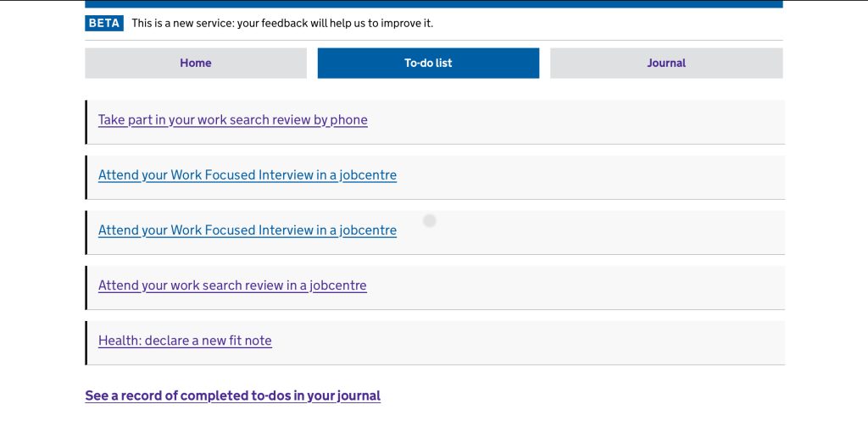Viewport: 868px width, 443px height.
Task: Select the To-do list tab
Action: [428, 63]
